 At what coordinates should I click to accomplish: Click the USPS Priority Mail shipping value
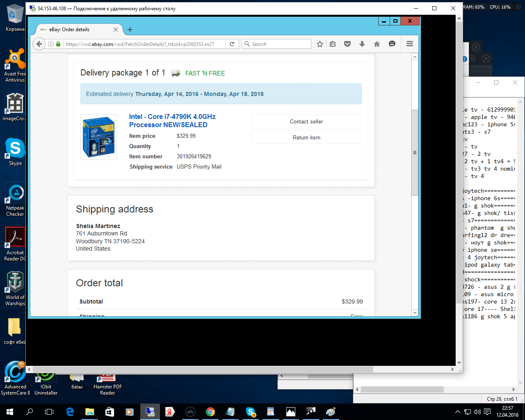199,167
